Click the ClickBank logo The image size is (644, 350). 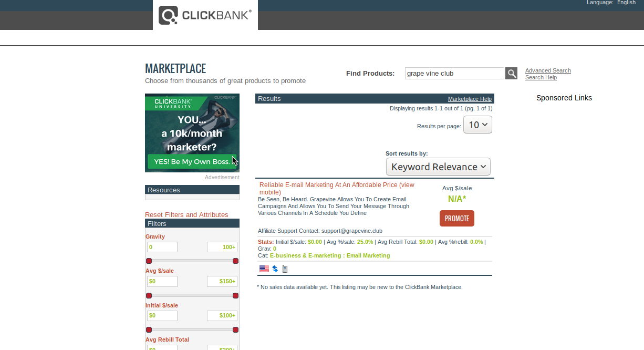[205, 15]
